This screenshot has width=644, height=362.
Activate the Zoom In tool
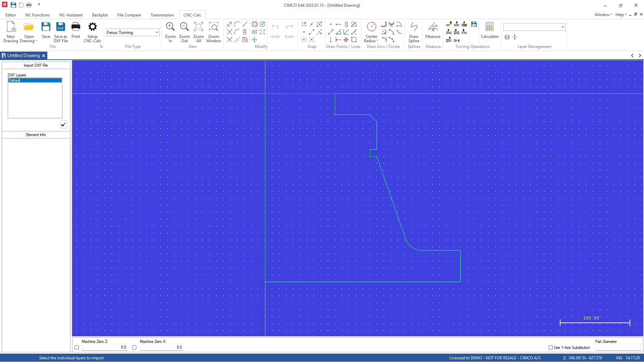(170, 32)
